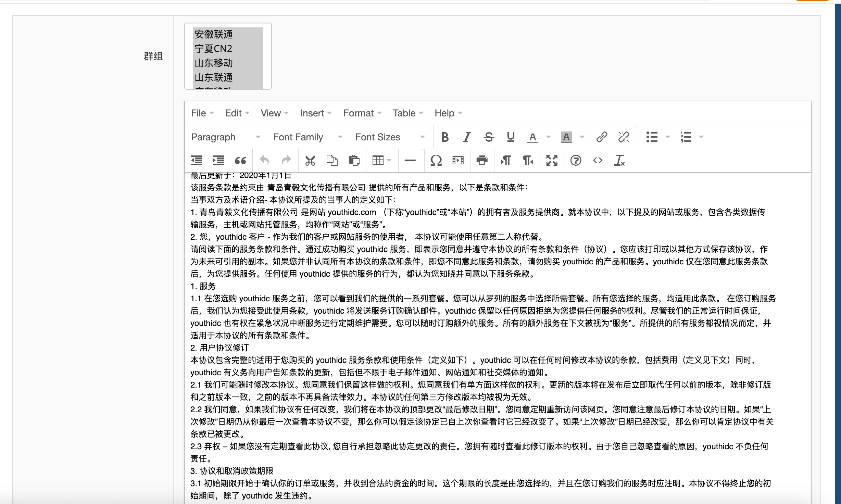Select 山东移动 in group list

click(x=228, y=63)
